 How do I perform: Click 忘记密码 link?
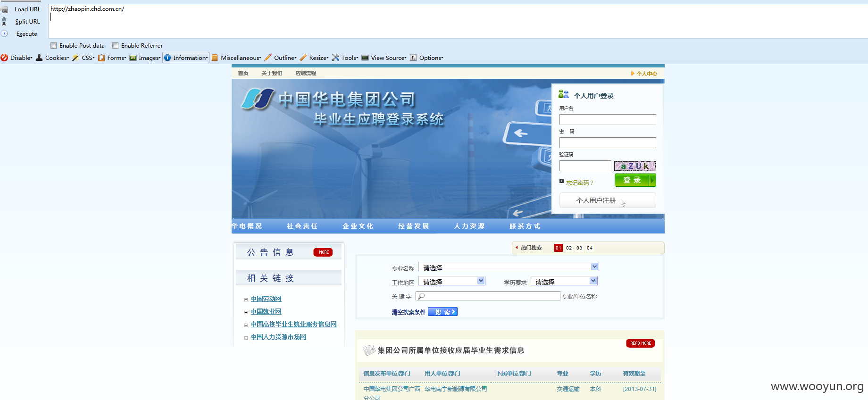(580, 183)
